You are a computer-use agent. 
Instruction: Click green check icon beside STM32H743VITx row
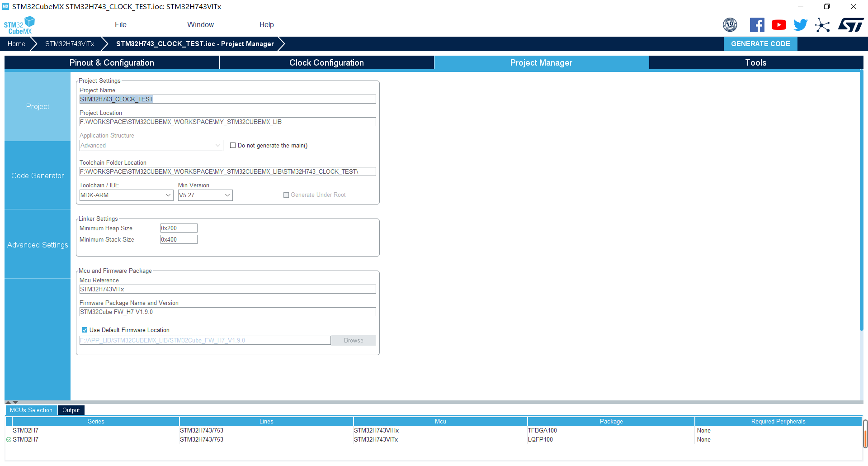(x=9, y=439)
